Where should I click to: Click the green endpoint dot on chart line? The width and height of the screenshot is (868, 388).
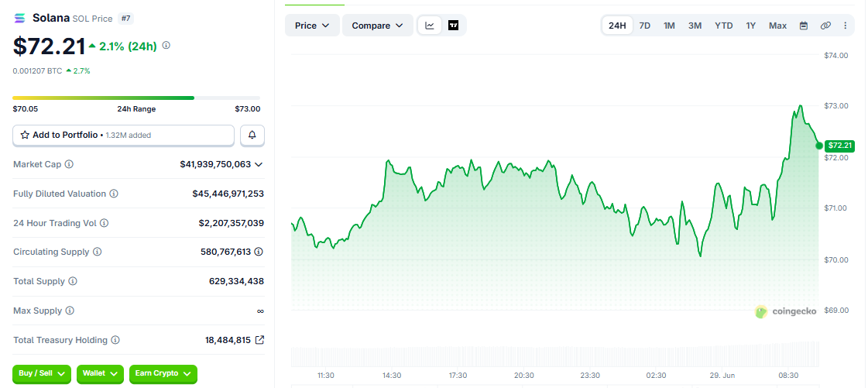[x=819, y=146]
